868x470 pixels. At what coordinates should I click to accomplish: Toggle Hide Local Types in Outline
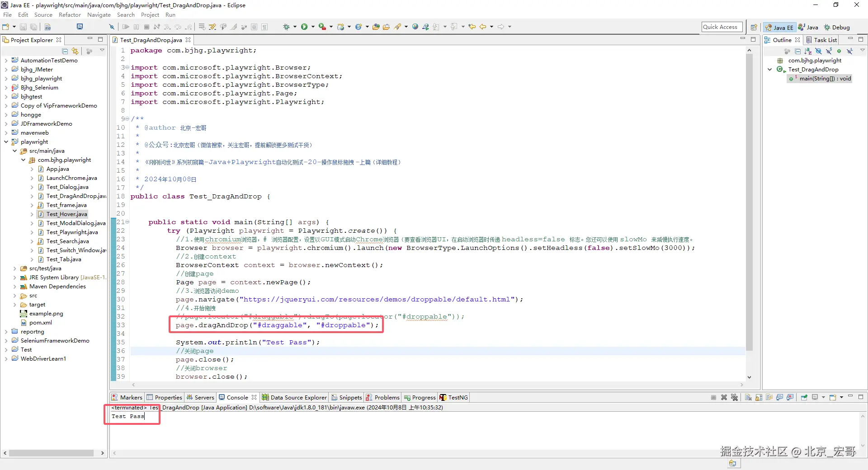[x=849, y=51]
